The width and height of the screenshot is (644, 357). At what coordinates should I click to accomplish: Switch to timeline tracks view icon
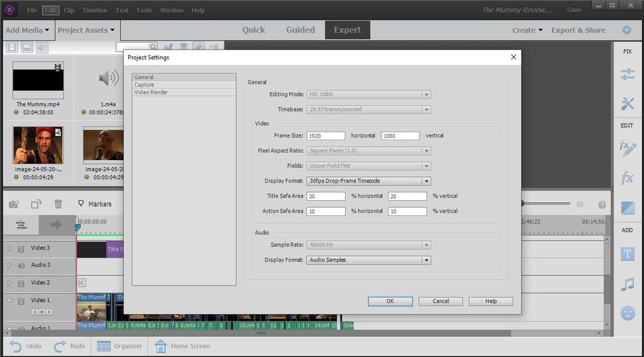[21, 225]
